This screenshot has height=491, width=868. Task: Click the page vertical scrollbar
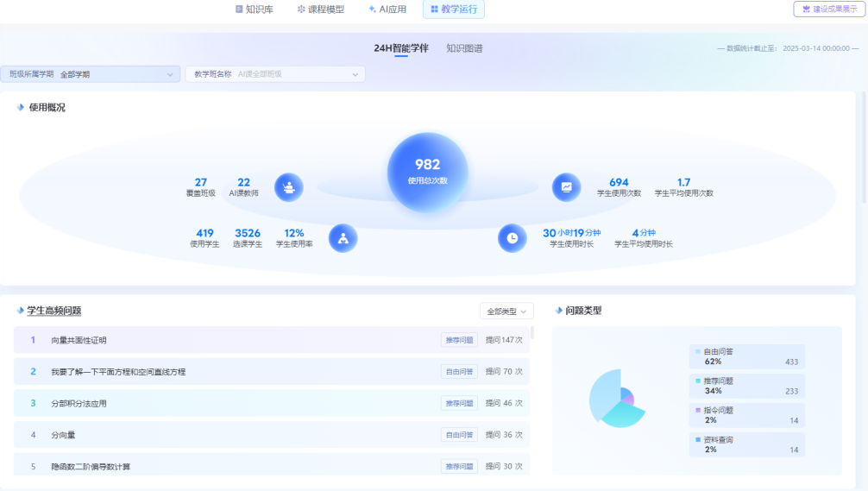865,147
